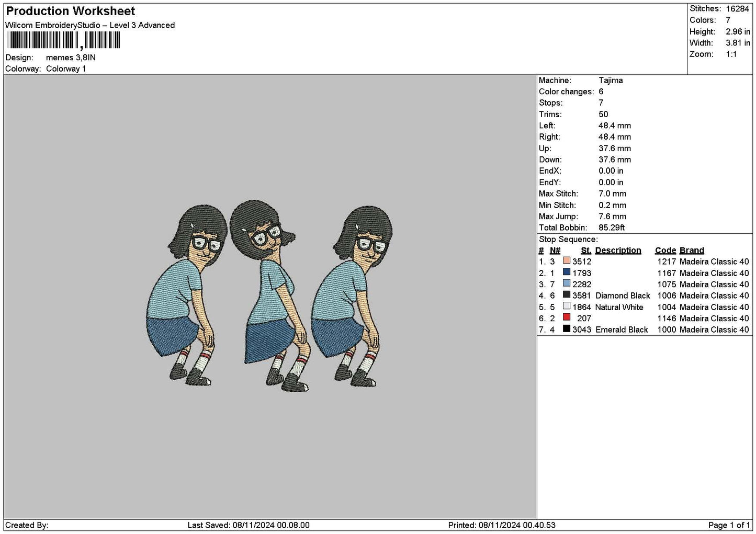Click the Diamond Black 3581 swatch
This screenshot has height=534, width=756.
pyautogui.click(x=566, y=295)
